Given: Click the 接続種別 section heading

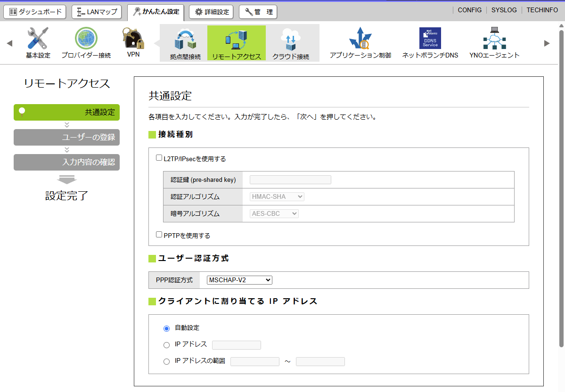Looking at the screenshot, I should [x=175, y=134].
